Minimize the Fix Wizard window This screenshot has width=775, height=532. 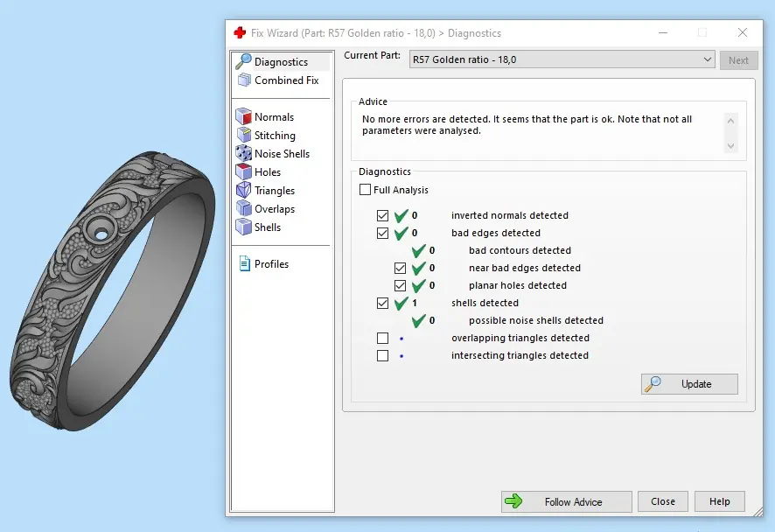(x=663, y=32)
